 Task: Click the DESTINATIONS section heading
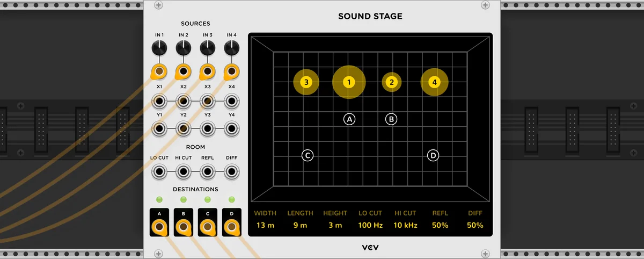tap(195, 189)
